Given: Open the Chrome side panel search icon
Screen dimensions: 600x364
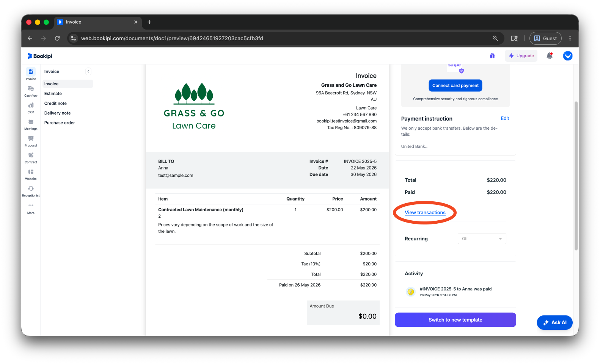Looking at the screenshot, I should tap(514, 38).
